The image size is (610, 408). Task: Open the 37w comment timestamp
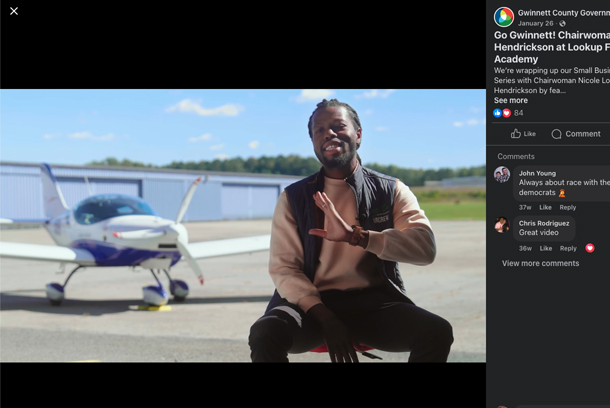(525, 207)
